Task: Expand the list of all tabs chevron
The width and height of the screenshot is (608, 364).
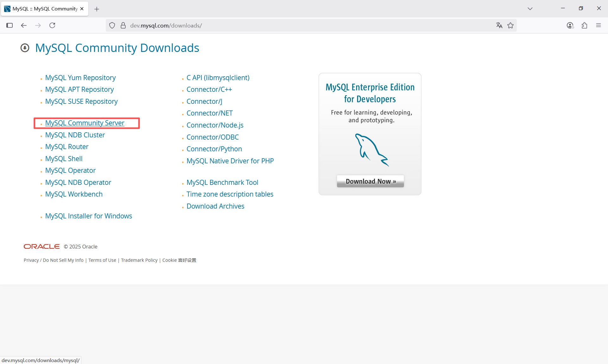Action: [x=530, y=9]
